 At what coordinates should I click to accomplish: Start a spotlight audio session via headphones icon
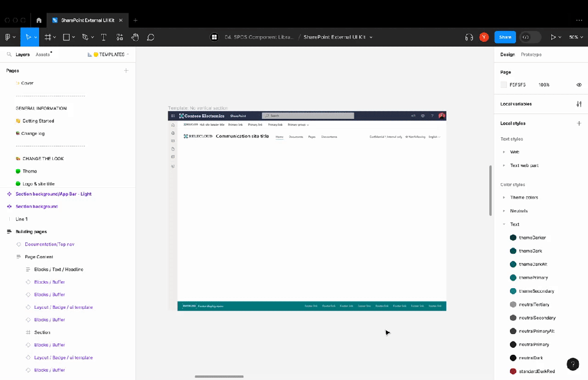coord(470,37)
